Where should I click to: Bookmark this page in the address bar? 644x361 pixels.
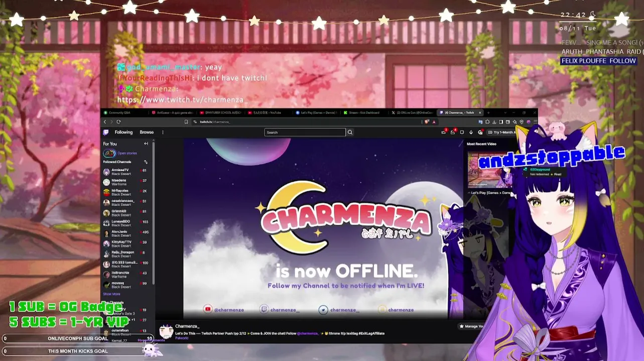pos(186,122)
